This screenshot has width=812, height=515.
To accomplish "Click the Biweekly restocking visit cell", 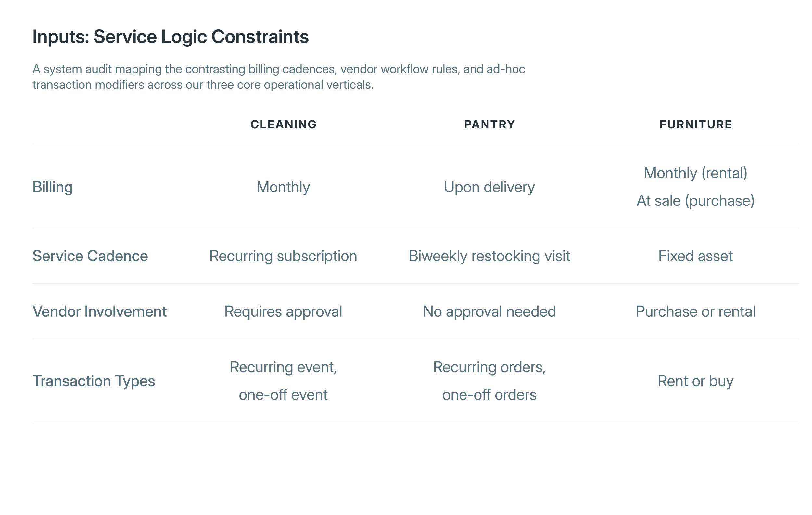I will [x=489, y=256].
